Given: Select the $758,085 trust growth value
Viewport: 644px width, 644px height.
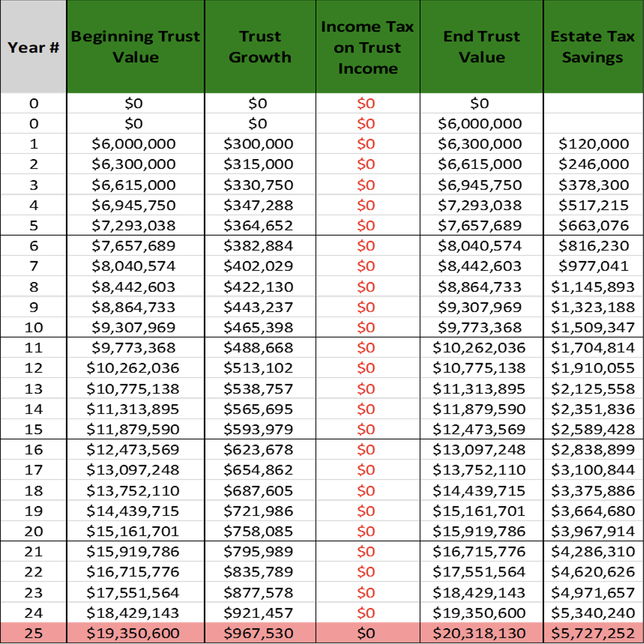Looking at the screenshot, I should [259, 532].
